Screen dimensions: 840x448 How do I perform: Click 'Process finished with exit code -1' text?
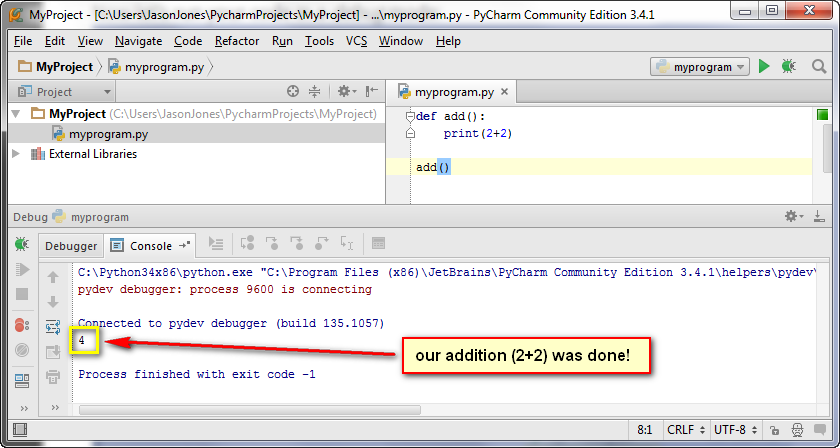point(197,374)
